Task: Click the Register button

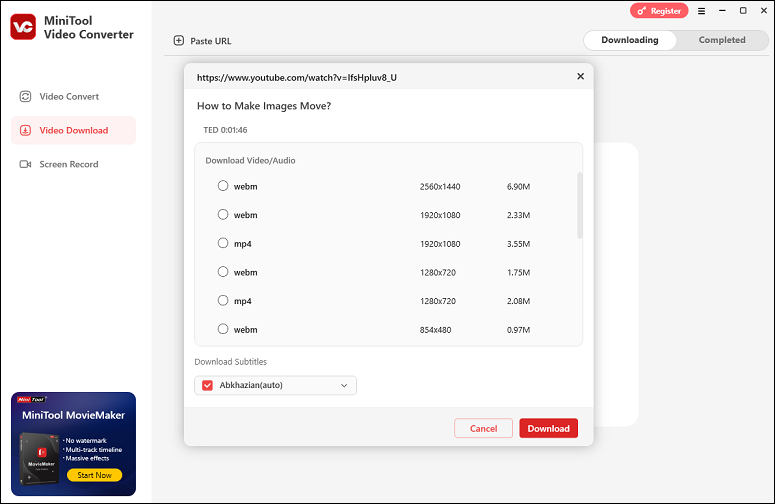Action: pyautogui.click(x=659, y=11)
